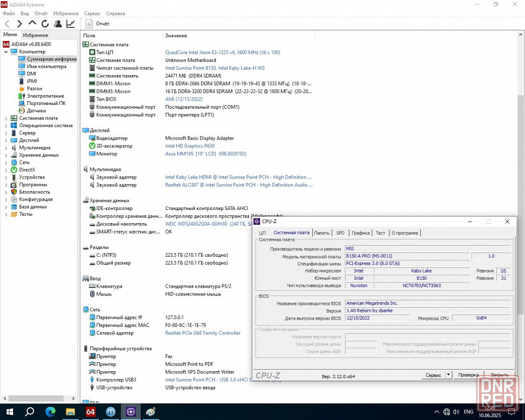Expand the Операционная система tree node
Image resolution: width=525 pixels, height=420 pixels.
(x=6, y=125)
